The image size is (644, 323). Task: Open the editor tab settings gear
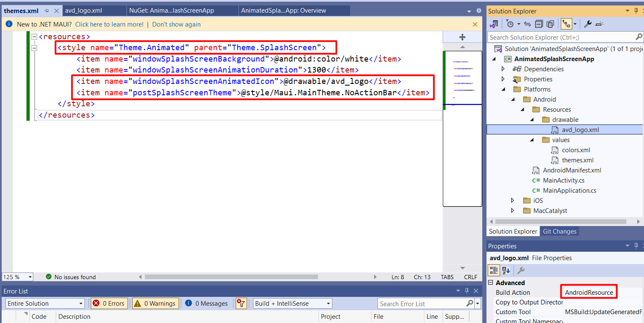click(479, 11)
